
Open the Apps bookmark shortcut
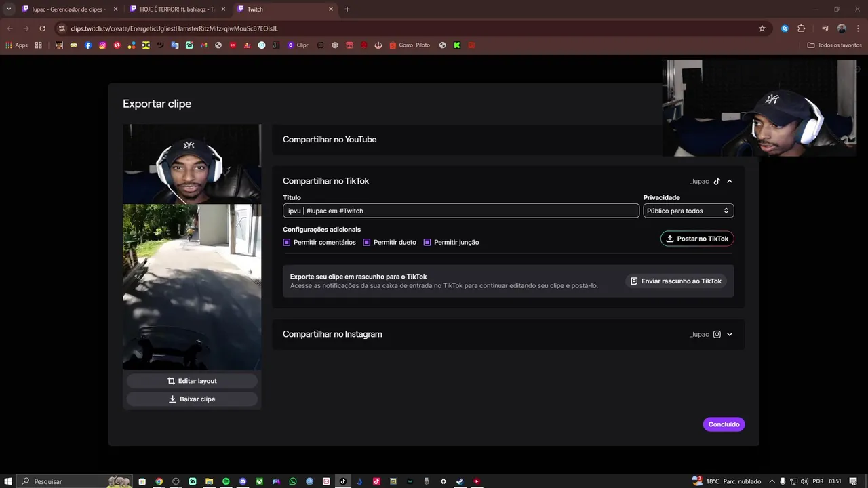click(16, 45)
